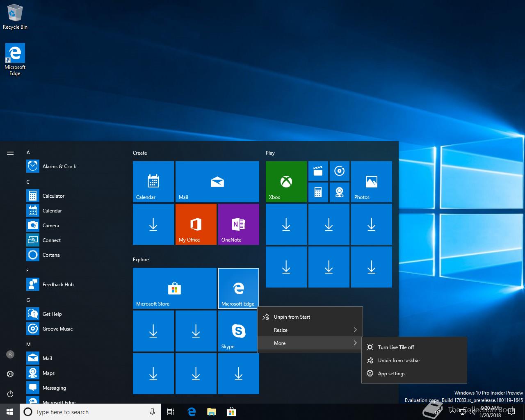Expand the Start menu hamburger button
This screenshot has width=525, height=420.
point(10,153)
